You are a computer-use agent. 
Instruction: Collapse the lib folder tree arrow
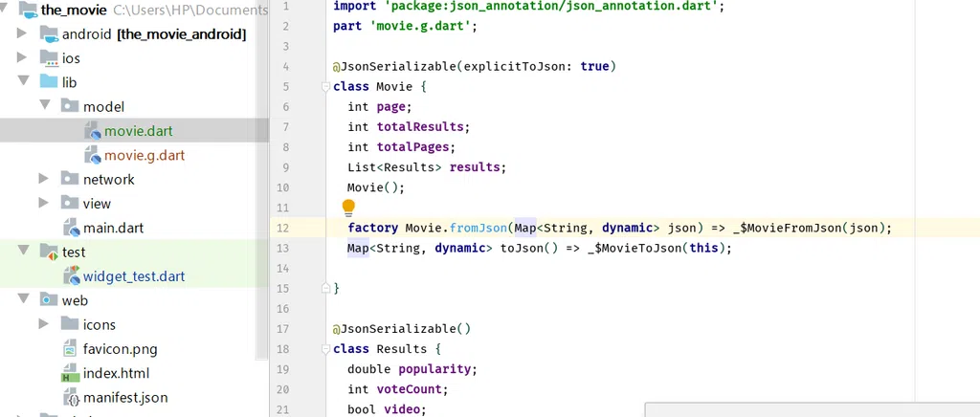point(23,81)
